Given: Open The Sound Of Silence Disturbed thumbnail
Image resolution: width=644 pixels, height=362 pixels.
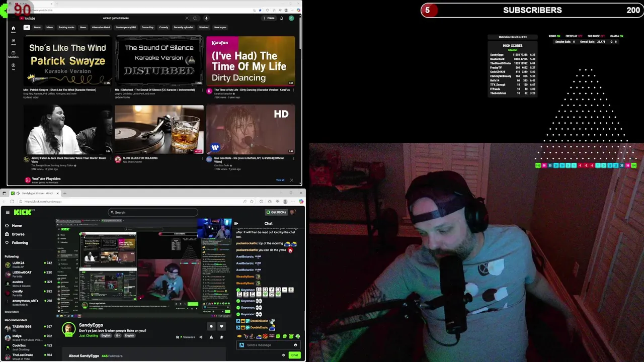Looking at the screenshot, I should point(159,60).
